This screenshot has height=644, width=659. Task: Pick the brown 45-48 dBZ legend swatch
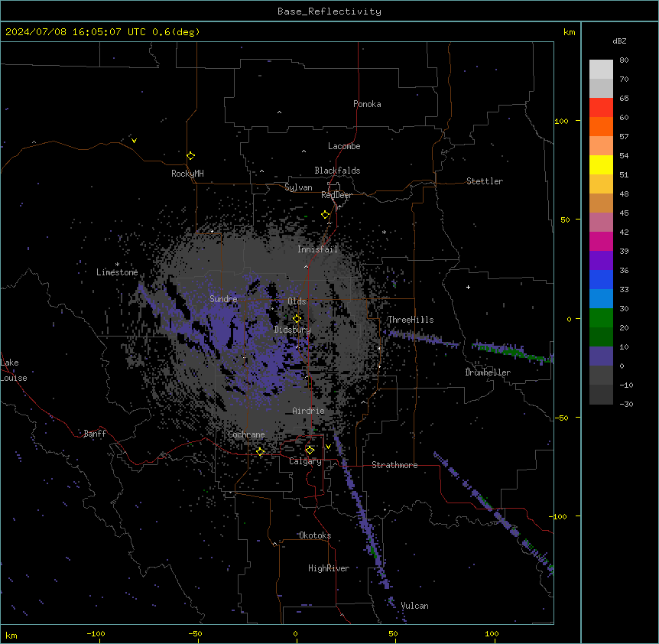click(601, 203)
